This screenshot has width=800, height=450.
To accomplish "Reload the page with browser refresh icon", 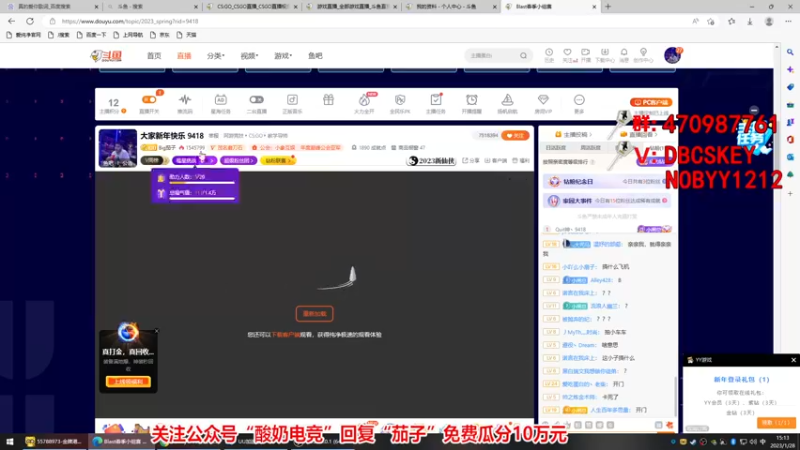I will tap(30, 21).
